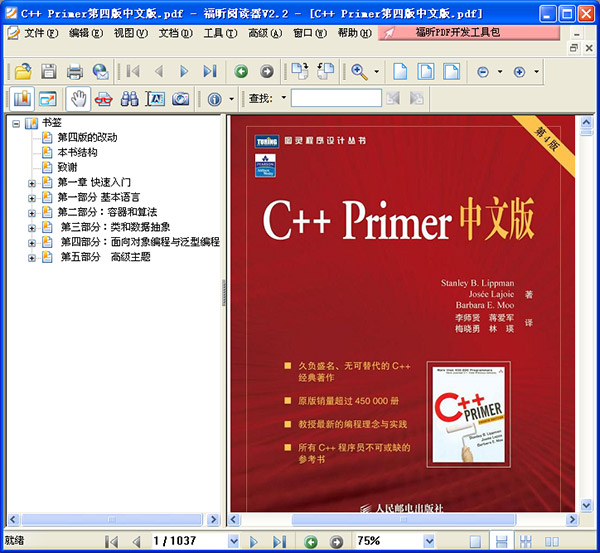The image size is (600, 553).
Task: Click find previous button beside search box
Action: tap(393, 99)
